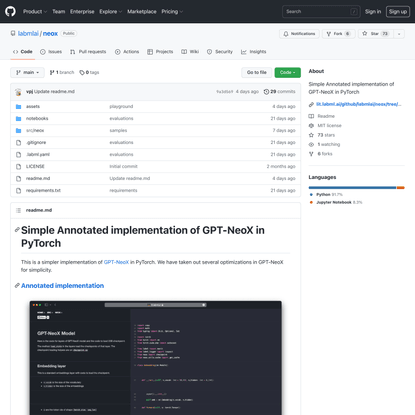Image resolution: width=415 pixels, height=415 pixels.
Task: Open the Annotated implementation heading link
Action: tap(62, 286)
